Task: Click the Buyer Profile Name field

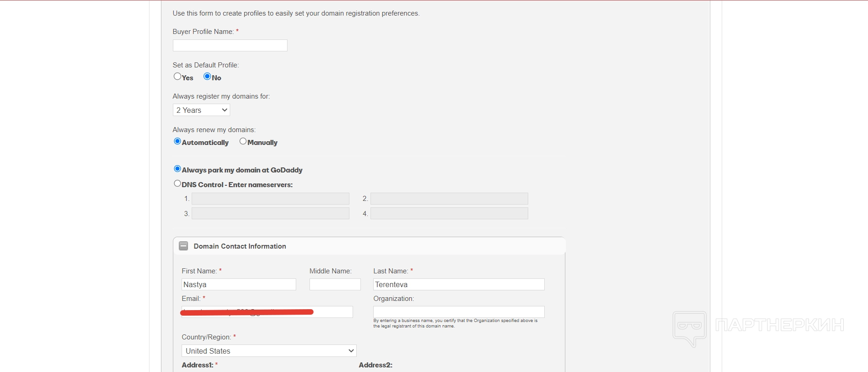Action: [x=230, y=45]
